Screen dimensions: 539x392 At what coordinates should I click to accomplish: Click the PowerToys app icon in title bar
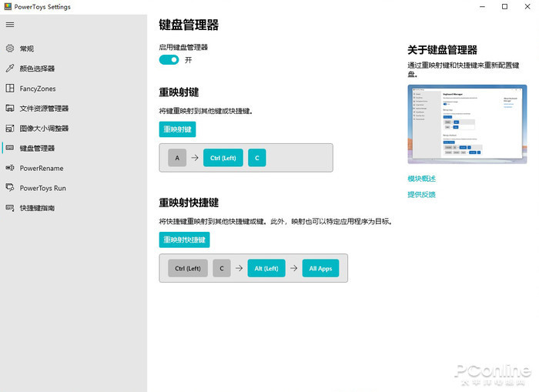pyautogui.click(x=8, y=6)
